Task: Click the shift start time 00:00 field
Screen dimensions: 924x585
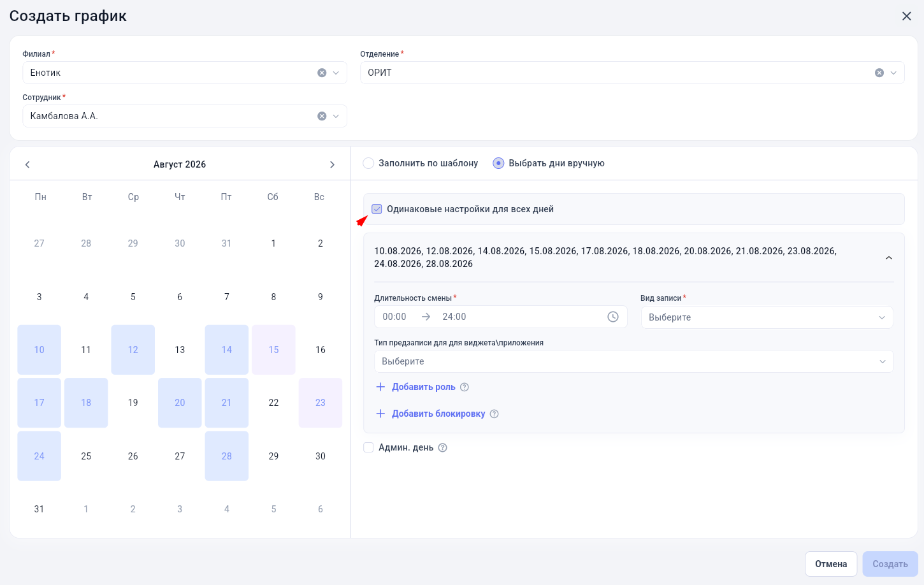Action: (394, 317)
